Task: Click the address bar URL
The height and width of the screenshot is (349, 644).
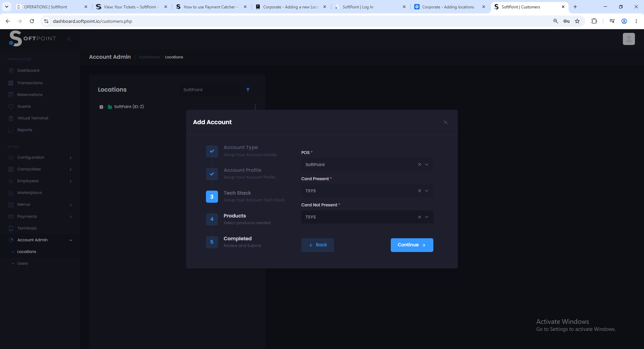Action: point(92,21)
